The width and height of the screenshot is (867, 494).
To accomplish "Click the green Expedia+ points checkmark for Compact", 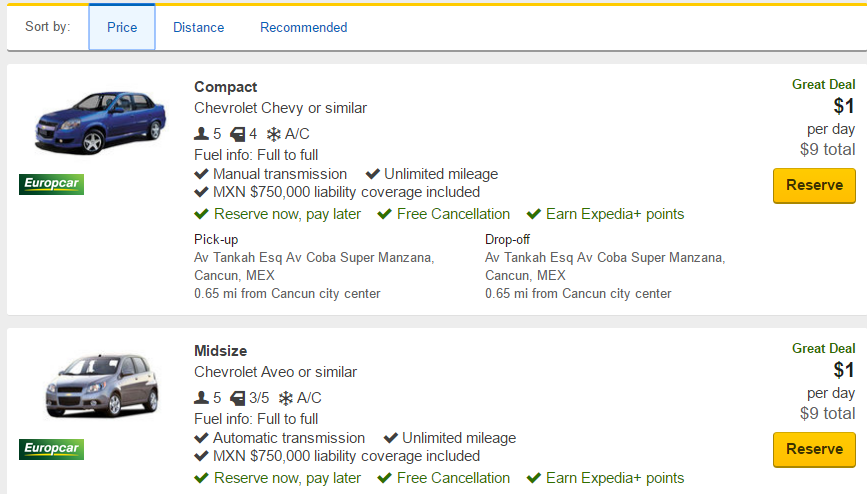I will pyautogui.click(x=534, y=214).
